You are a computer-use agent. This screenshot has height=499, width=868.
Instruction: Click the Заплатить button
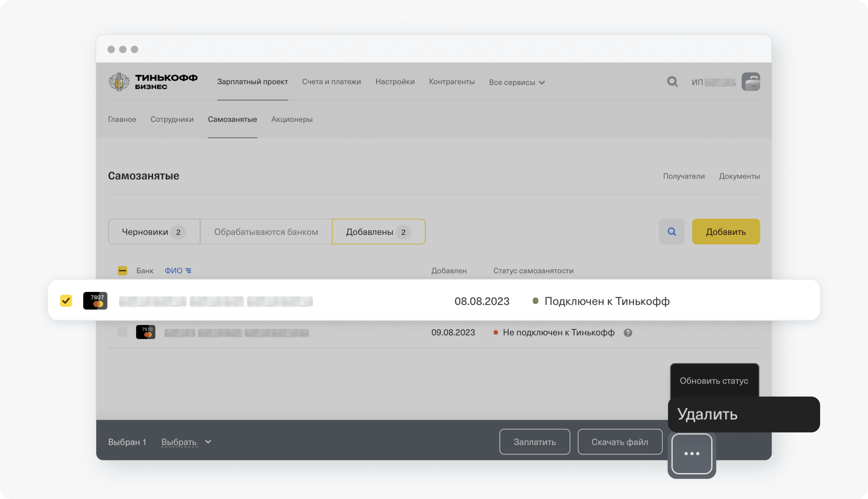534,442
